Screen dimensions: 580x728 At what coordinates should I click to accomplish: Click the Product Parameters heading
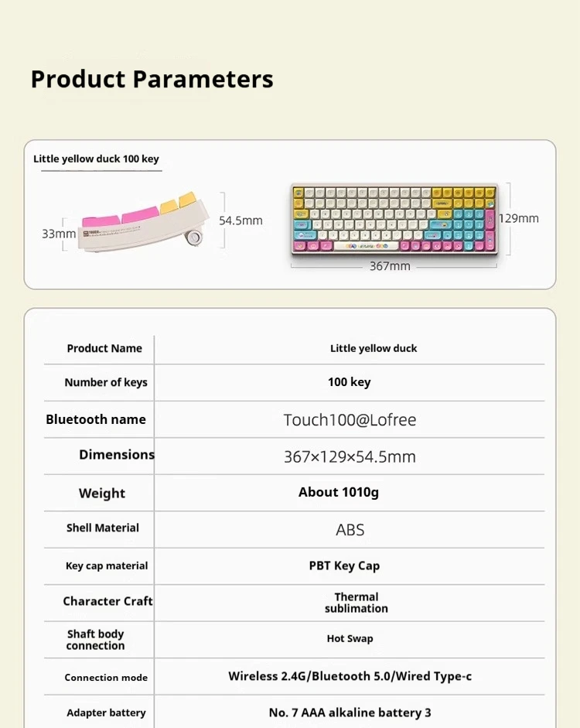[152, 79]
